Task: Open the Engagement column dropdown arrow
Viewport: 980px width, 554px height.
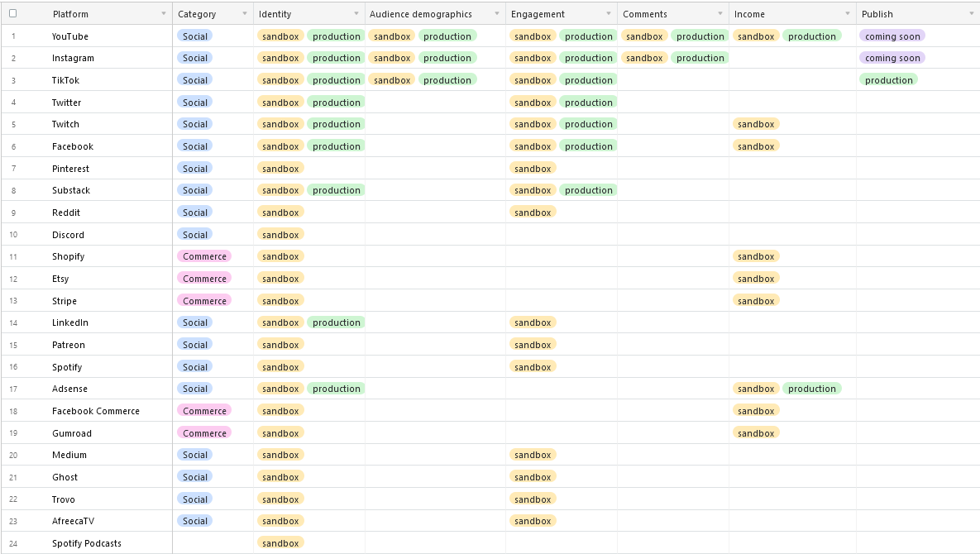Action: 608,14
